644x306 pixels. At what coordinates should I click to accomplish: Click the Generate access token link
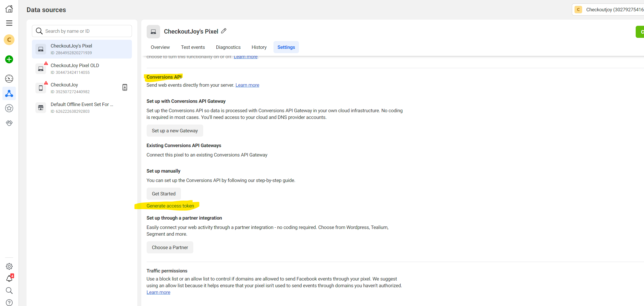[x=170, y=206]
